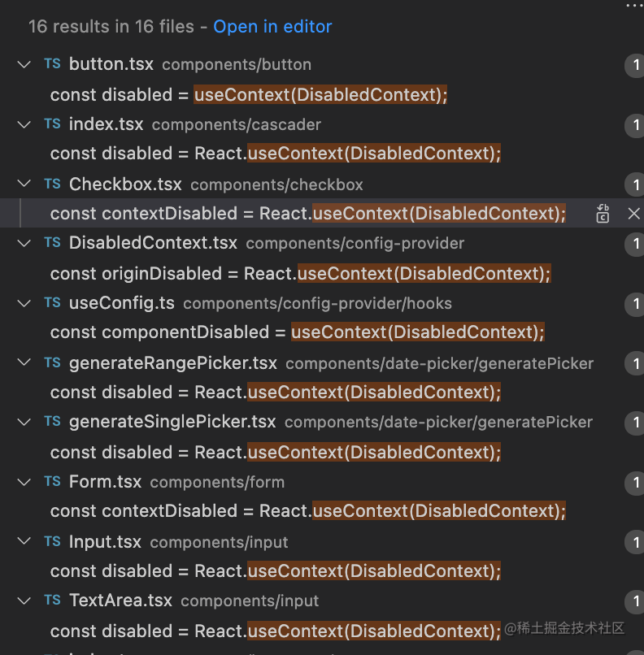This screenshot has height=655, width=644.
Task: Click match count badge for button.tsx
Action: click(x=634, y=65)
